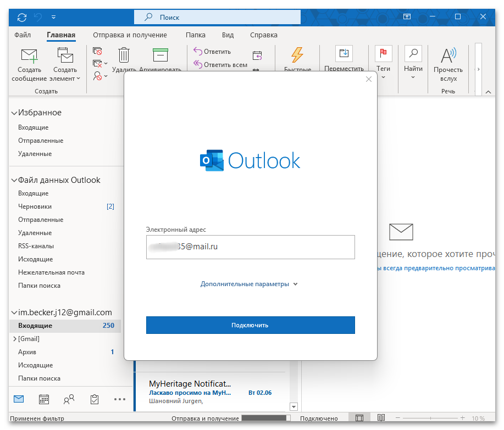504x430 pixels.
Task: Switch to People view icon
Action: tap(69, 399)
